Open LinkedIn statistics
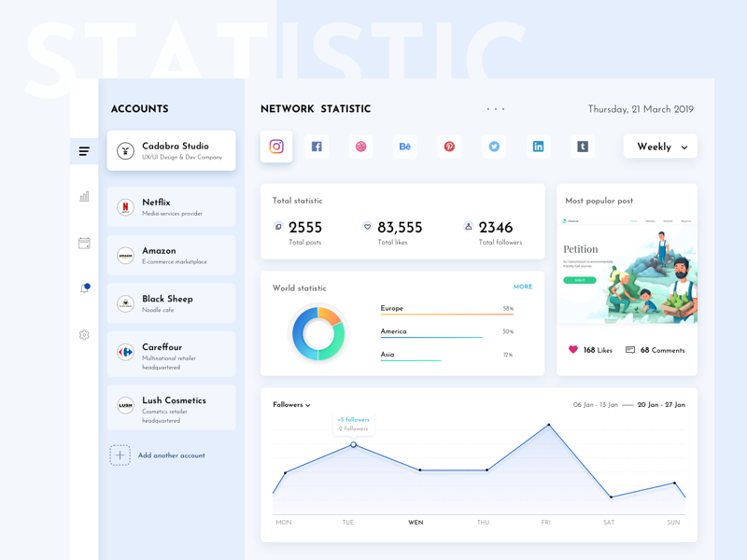Viewport: 747px width, 560px height. [538, 147]
